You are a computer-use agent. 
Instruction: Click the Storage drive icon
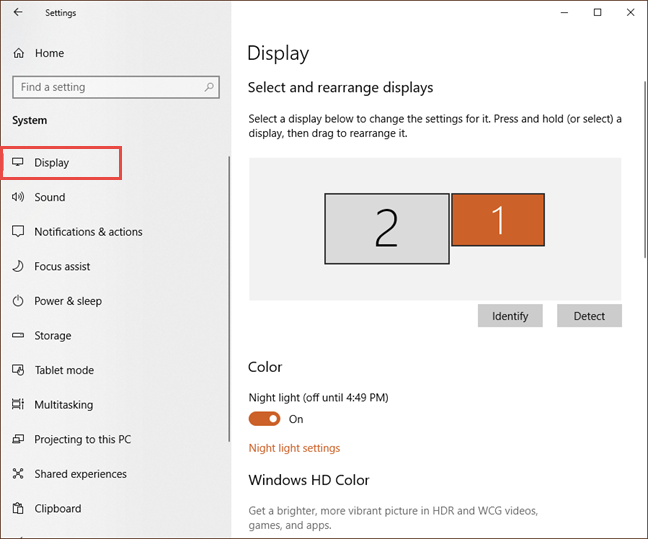18,336
